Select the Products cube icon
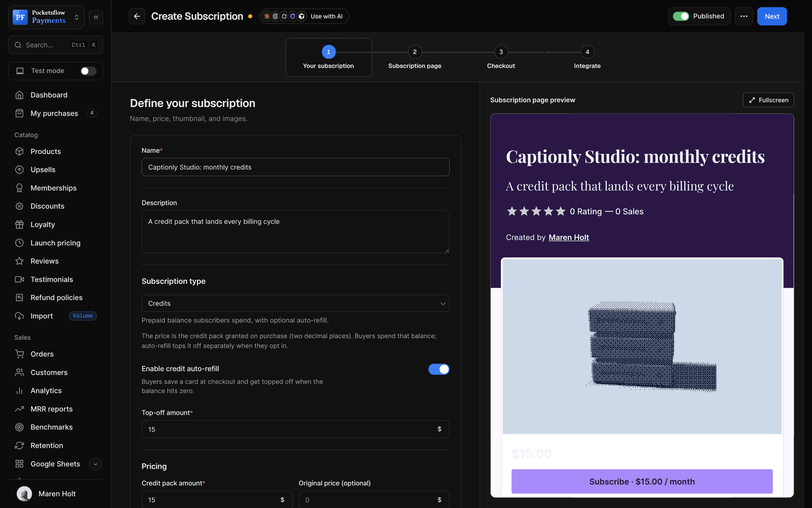812x508 pixels. (x=19, y=151)
